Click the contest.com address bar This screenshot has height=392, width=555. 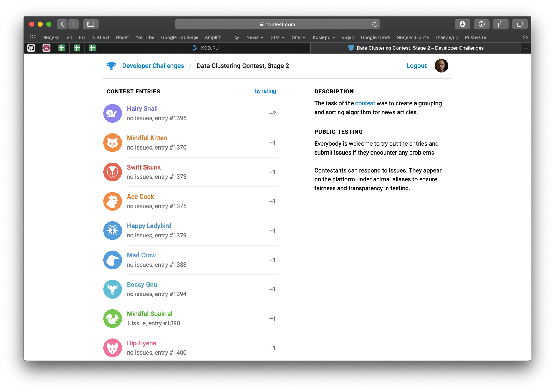pyautogui.click(x=277, y=24)
